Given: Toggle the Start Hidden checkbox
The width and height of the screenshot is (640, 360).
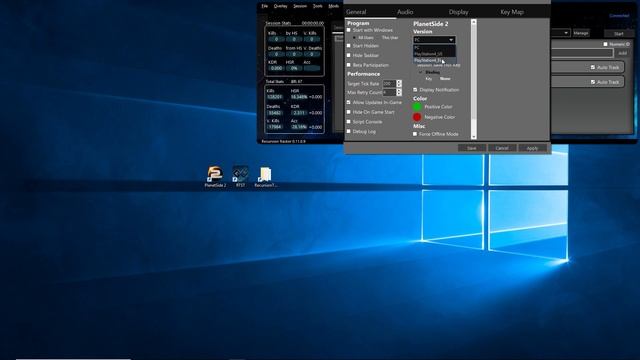Looking at the screenshot, I should coord(349,46).
